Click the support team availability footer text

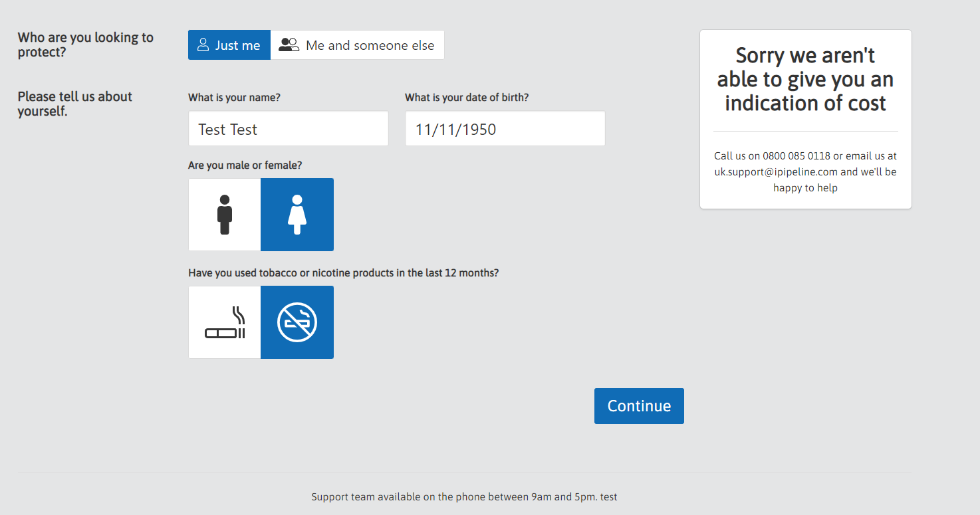coord(464,497)
